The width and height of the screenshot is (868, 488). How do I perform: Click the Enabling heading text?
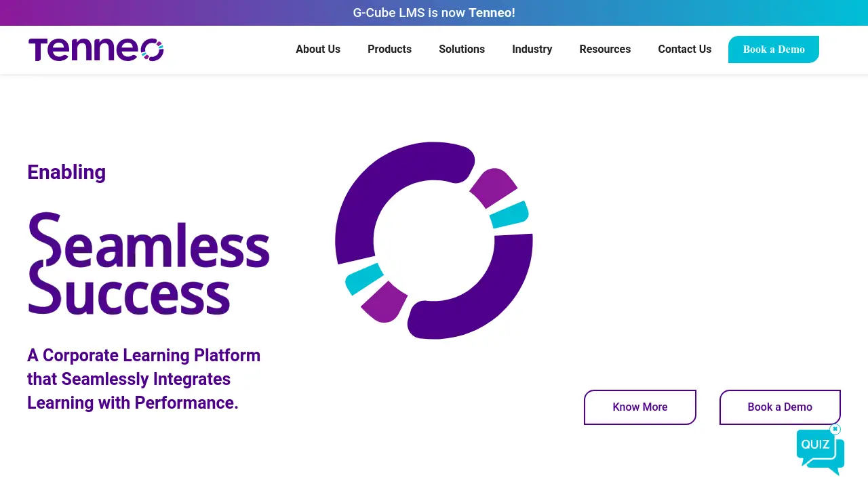coord(66,172)
